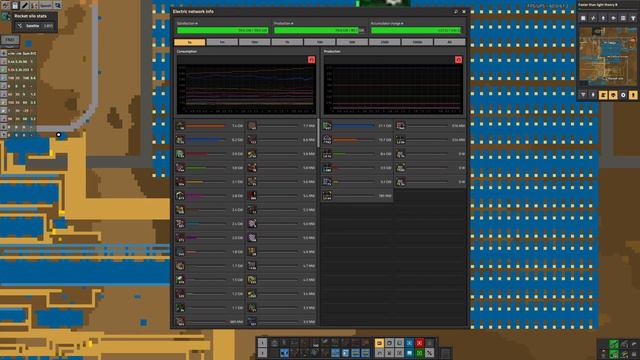
Task: Select the 10h time span tab
Action: click(x=320, y=42)
